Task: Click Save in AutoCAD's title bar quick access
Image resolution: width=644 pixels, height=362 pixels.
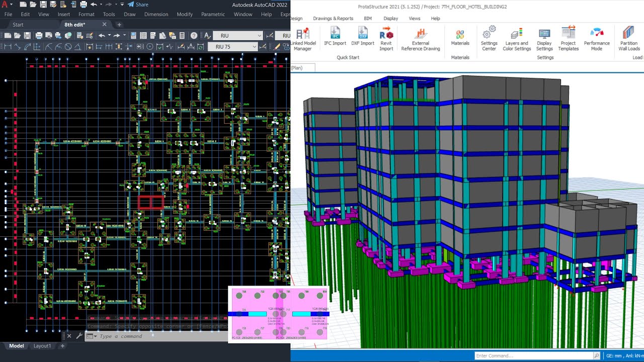Action: [43, 5]
